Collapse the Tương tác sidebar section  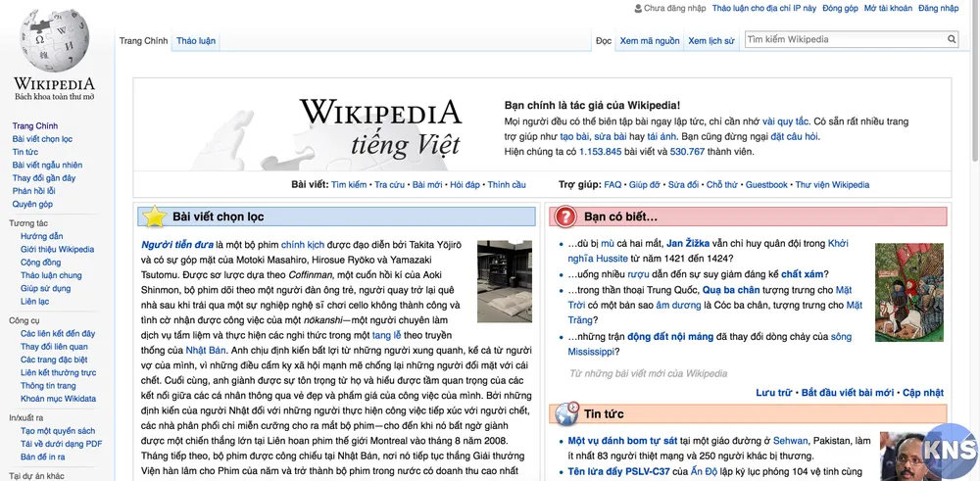click(x=28, y=223)
